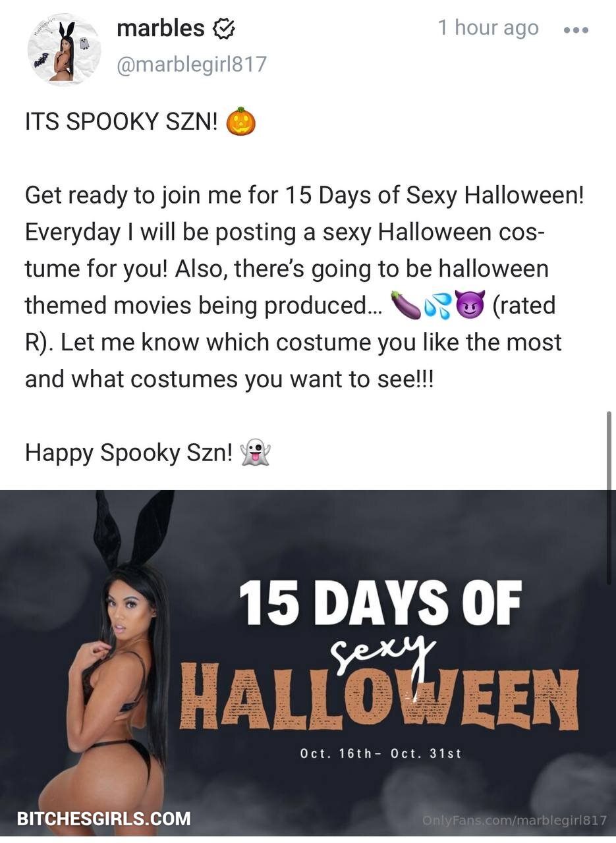The image size is (616, 843).
Task: Open the @marblegirl817 handle link
Action: [x=191, y=64]
